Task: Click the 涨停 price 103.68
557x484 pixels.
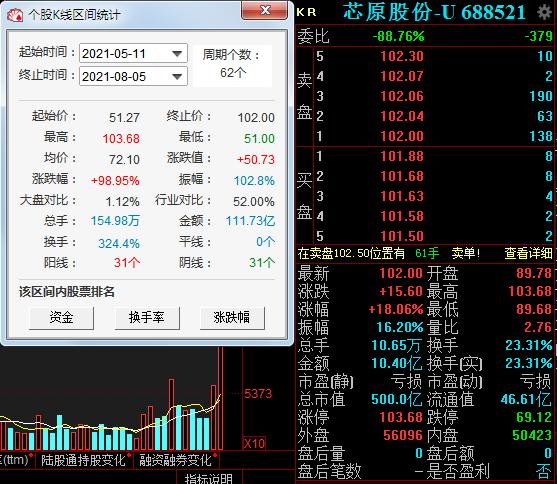Action: pyautogui.click(x=401, y=417)
